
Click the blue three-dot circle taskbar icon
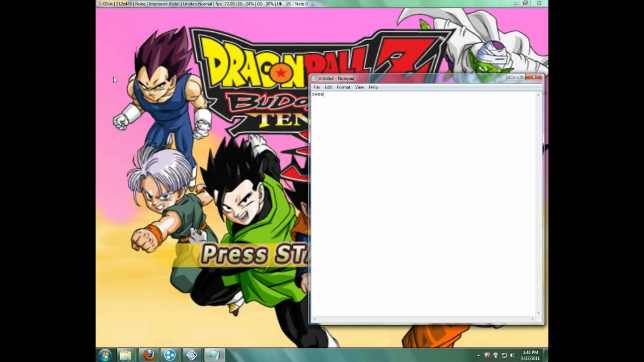point(170,355)
